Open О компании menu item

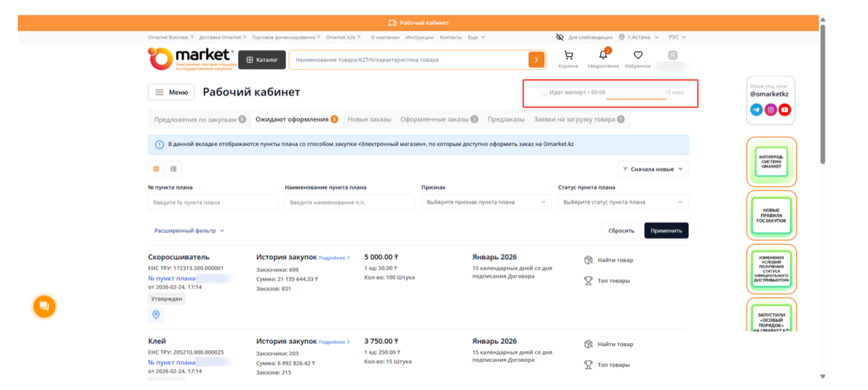click(385, 37)
